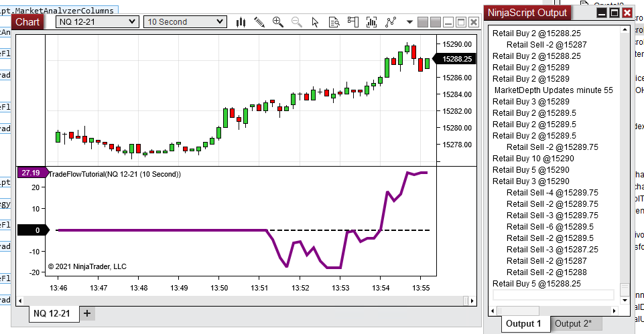Click output horizontal scrollbar thumb

(x=518, y=311)
